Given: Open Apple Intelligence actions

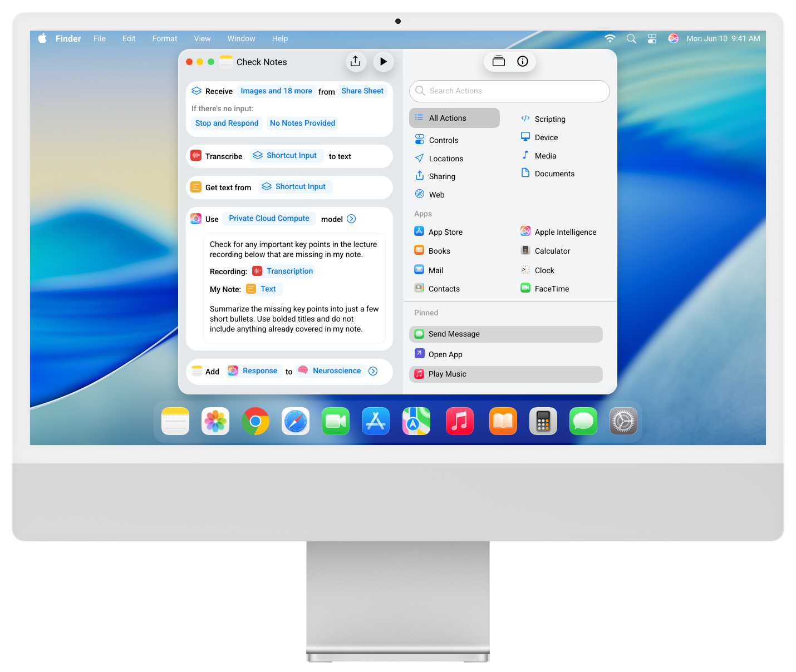Looking at the screenshot, I should pos(564,232).
